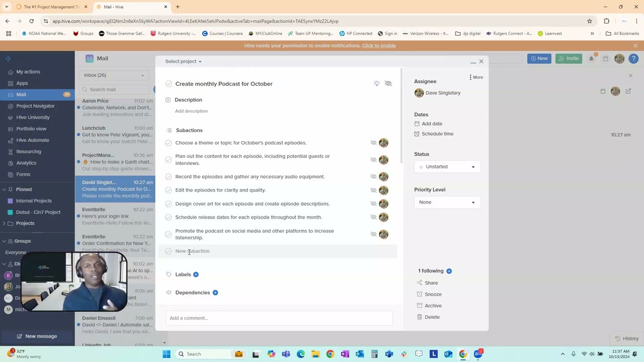
Task: Check off 'Edit the episodes' subaction
Action: [x=169, y=190]
